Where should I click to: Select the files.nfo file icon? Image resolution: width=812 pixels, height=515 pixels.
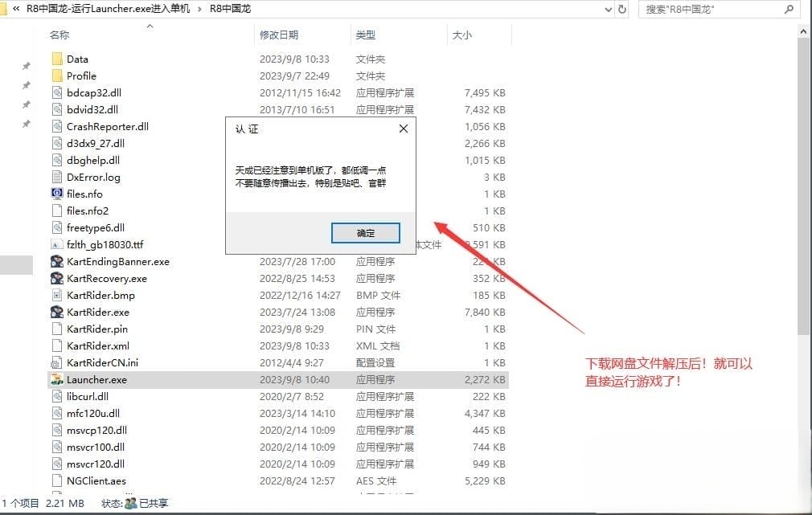57,194
